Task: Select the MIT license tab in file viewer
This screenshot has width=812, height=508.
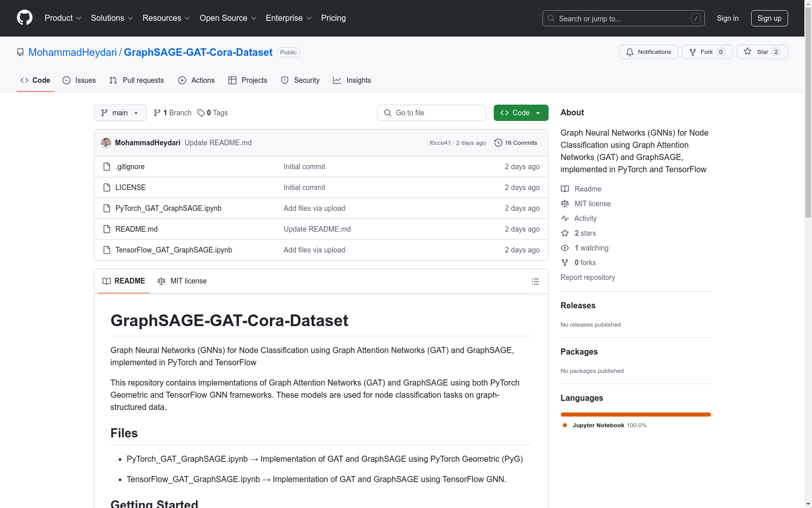Action: click(x=182, y=281)
